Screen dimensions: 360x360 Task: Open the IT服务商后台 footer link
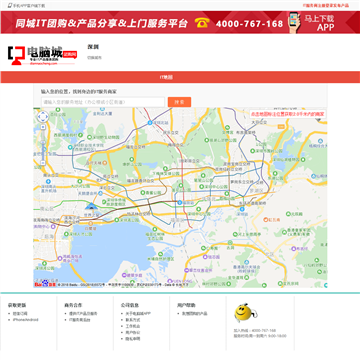pyautogui.click(x=79, y=320)
